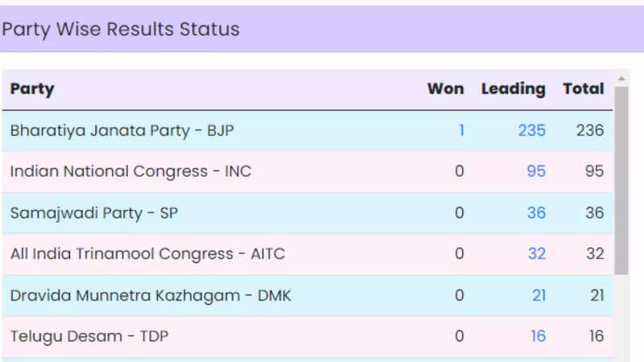Click TDP's leading count 16 link
The image size is (644, 362).
[x=538, y=336]
